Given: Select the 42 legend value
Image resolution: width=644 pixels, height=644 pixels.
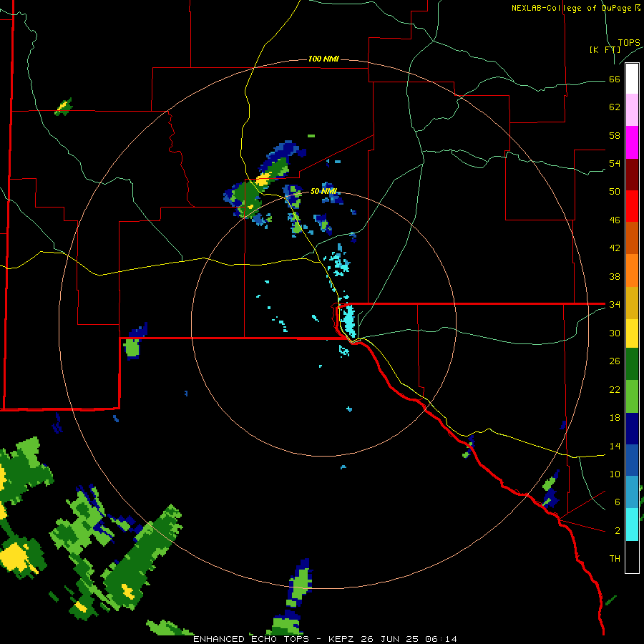Looking at the screenshot, I should (x=615, y=248).
